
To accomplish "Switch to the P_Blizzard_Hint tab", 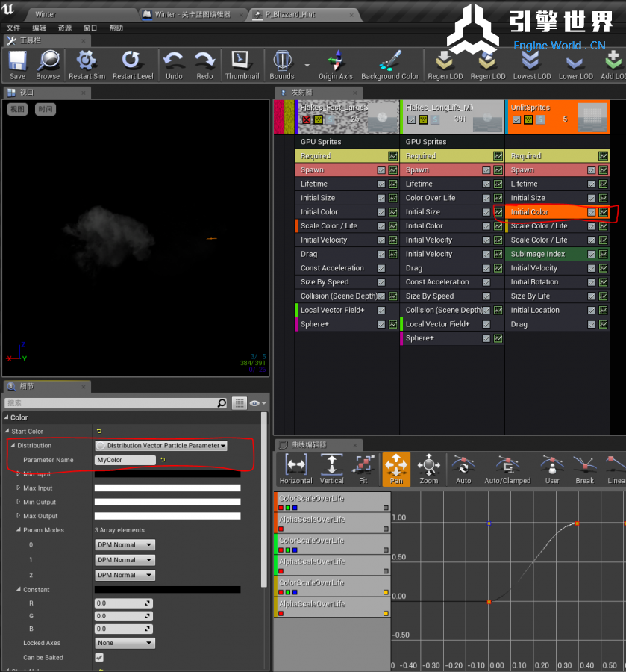I will point(304,15).
